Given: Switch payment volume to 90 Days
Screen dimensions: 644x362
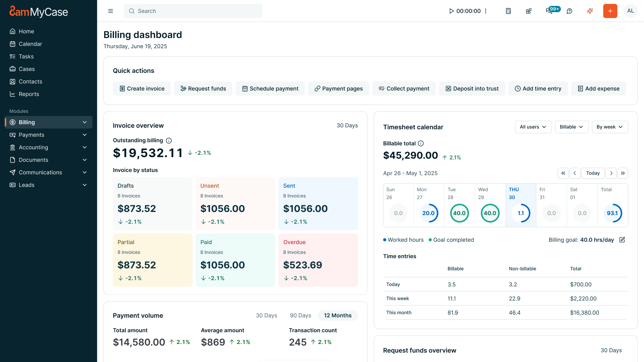Looking at the screenshot, I should [x=300, y=315].
